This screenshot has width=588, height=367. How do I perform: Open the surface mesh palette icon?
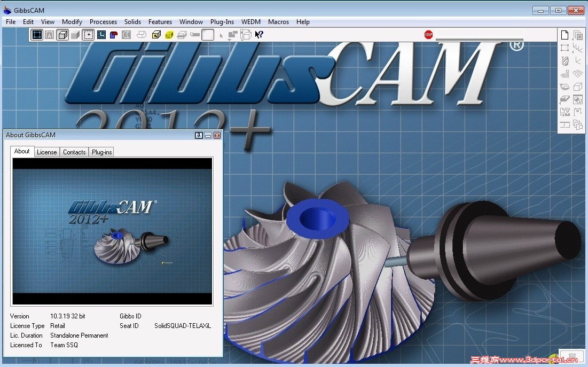pyautogui.click(x=578, y=74)
